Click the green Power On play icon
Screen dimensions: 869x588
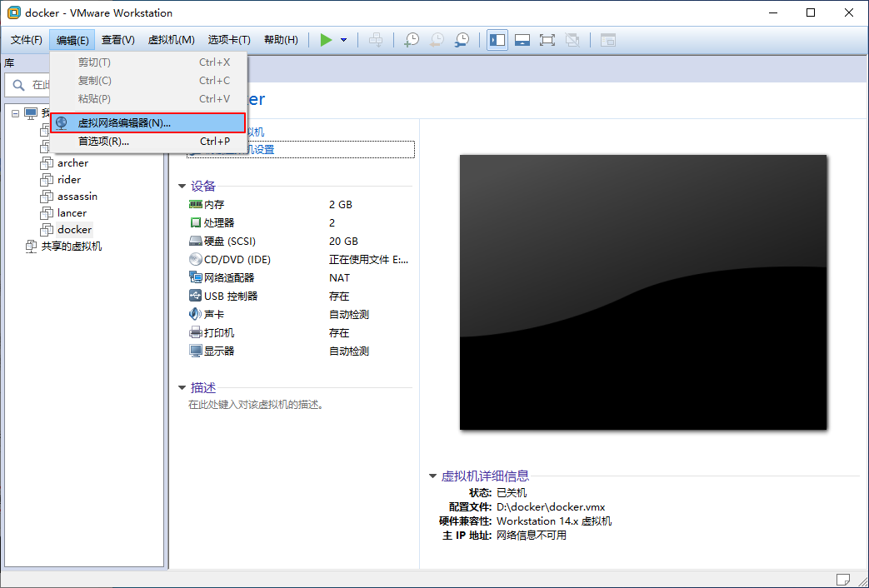tap(326, 40)
